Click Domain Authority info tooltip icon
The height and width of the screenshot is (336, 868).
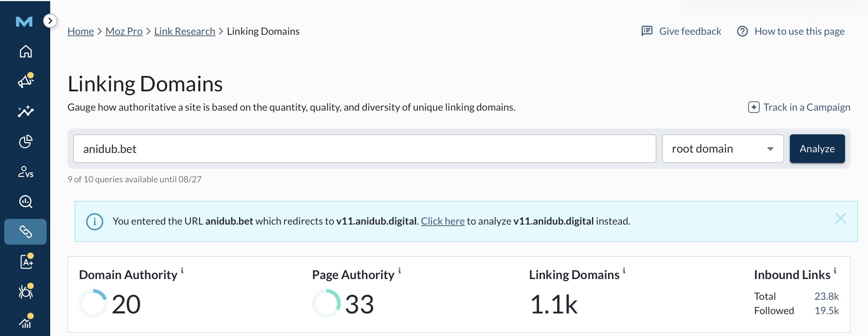182,271
